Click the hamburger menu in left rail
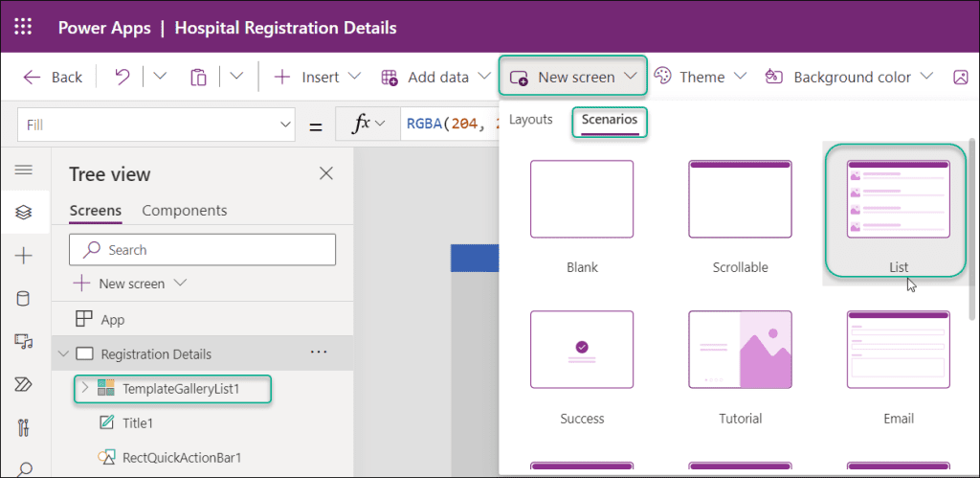The width and height of the screenshot is (980, 478). point(24,170)
